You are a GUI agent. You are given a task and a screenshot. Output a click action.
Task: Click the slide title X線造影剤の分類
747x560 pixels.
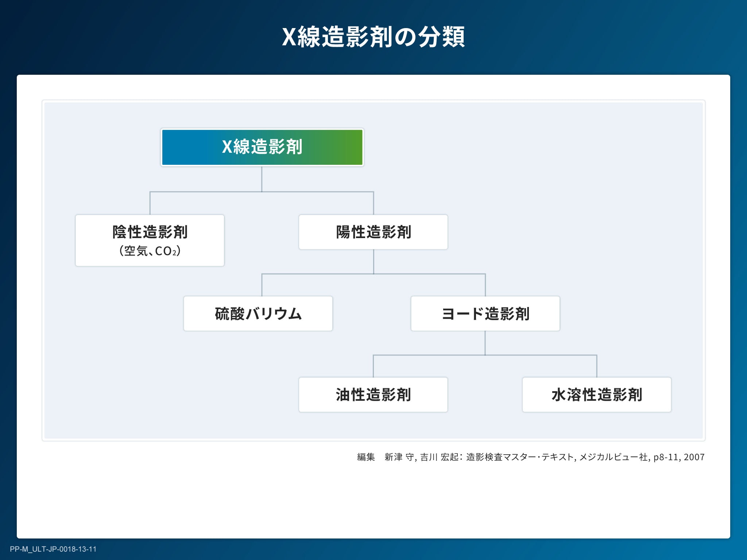coord(373,37)
